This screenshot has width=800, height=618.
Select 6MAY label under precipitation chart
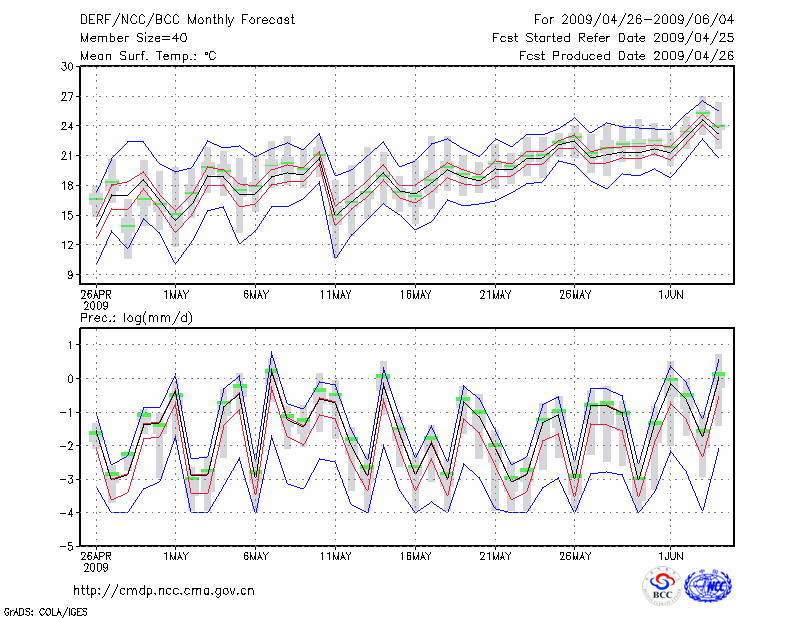256,556
